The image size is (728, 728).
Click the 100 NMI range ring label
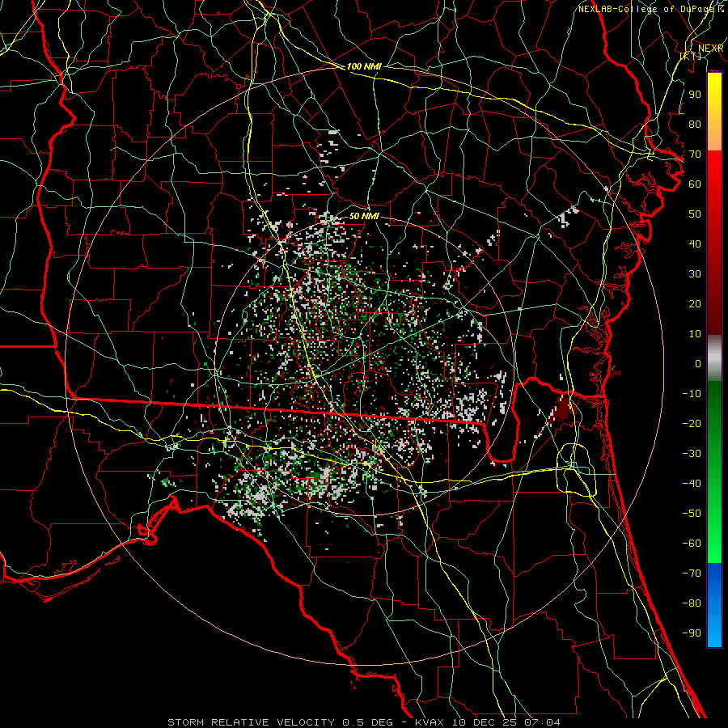point(364,66)
